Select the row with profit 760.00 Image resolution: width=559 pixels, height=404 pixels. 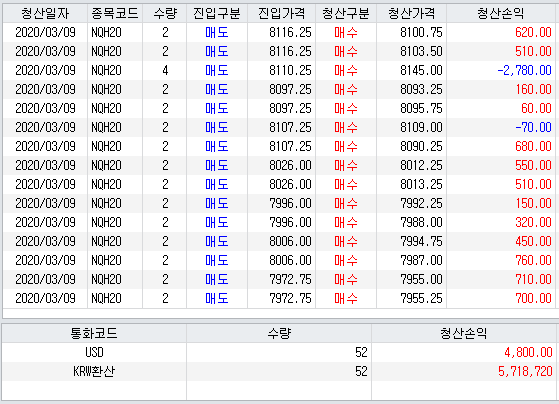280,260
